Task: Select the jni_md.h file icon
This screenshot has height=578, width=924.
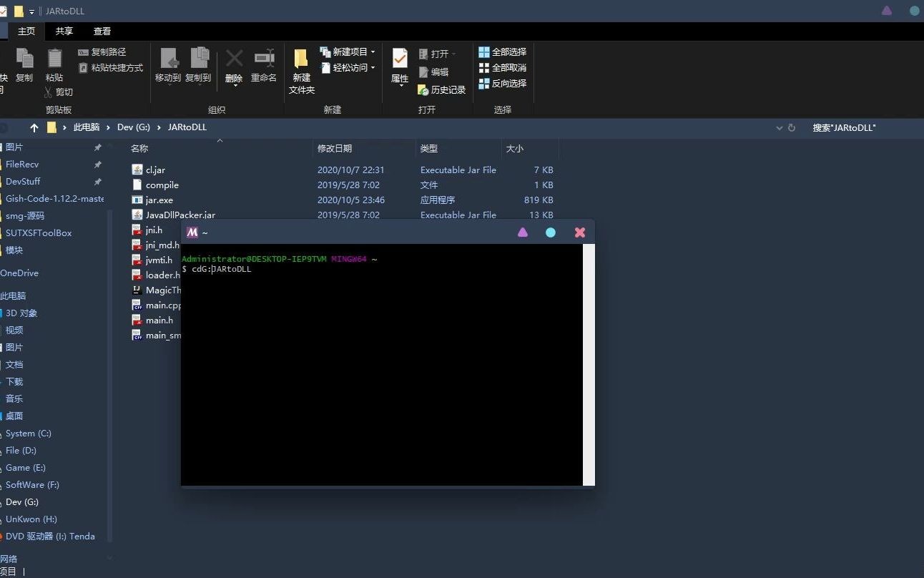Action: click(x=138, y=245)
